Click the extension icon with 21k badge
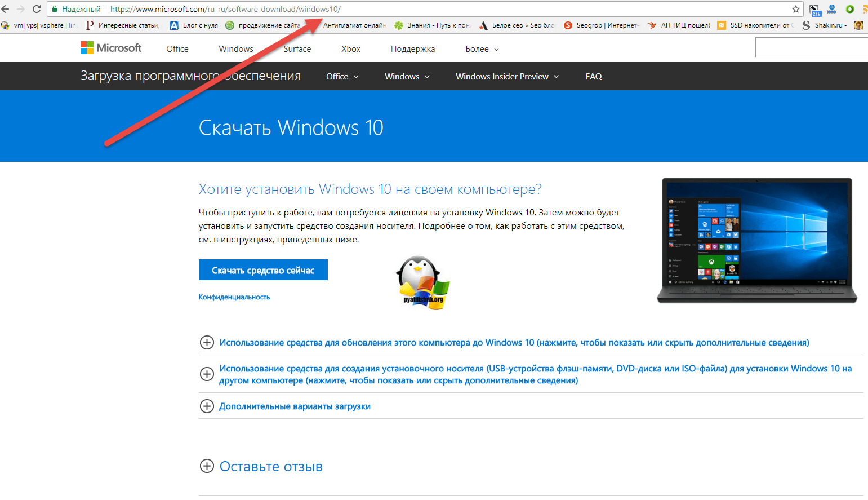This screenshot has height=500, width=868. tap(814, 10)
